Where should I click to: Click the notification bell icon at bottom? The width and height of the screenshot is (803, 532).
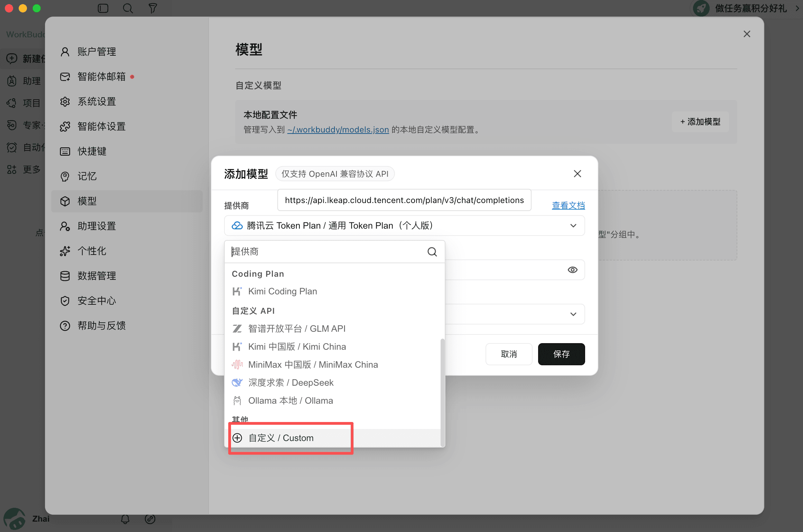coord(125,519)
